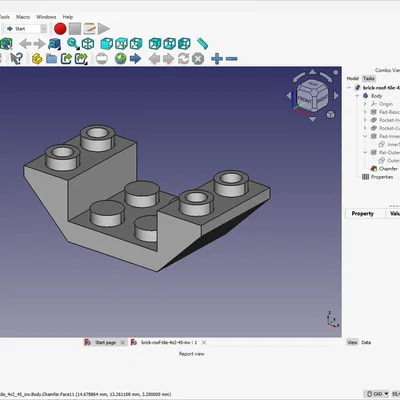The height and width of the screenshot is (400, 400).
Task: Rotate view right via navigation cube right arrow
Action: [336, 96]
